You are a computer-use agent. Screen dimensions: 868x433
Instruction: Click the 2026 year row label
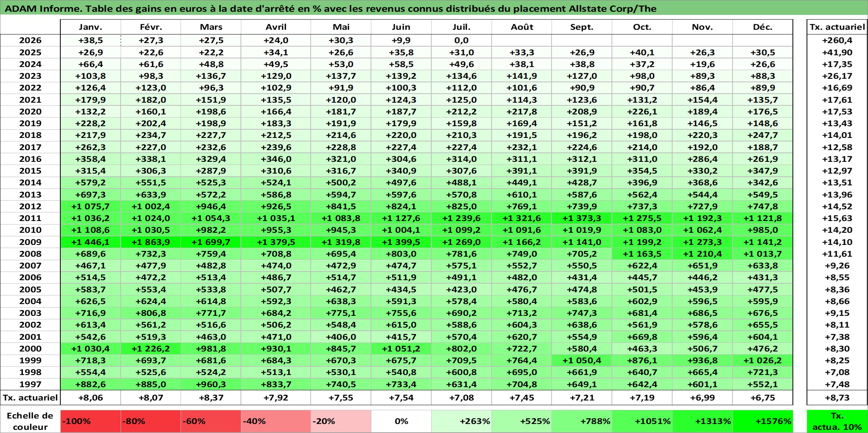(x=30, y=40)
